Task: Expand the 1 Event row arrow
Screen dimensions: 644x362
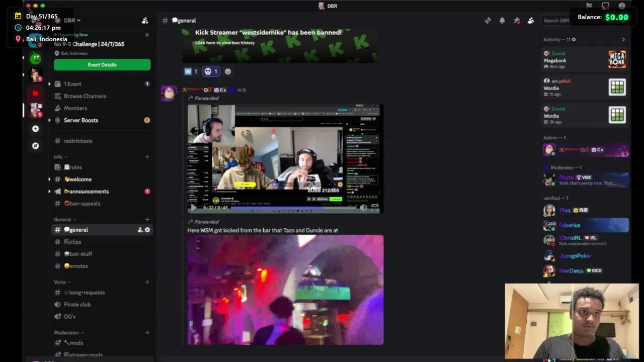Action: pyautogui.click(x=49, y=84)
